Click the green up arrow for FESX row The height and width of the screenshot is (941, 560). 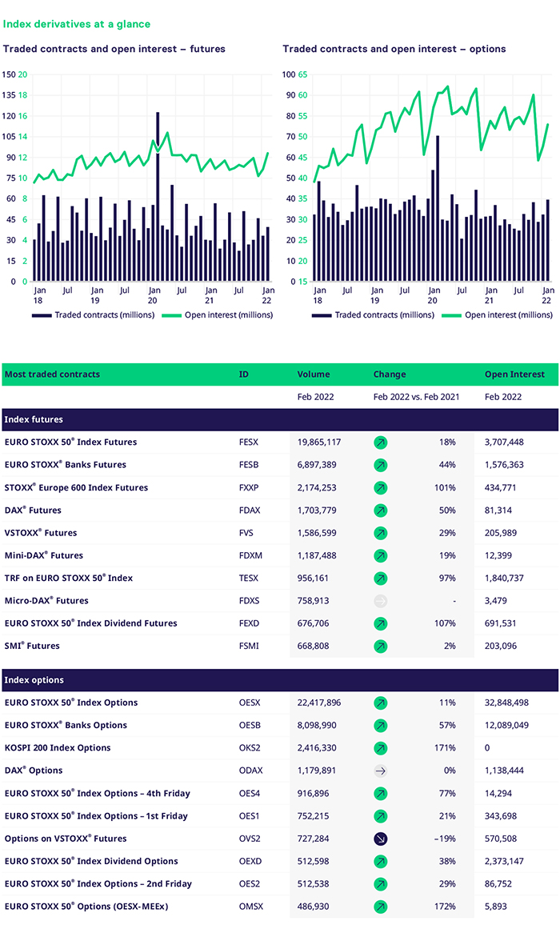(381, 442)
